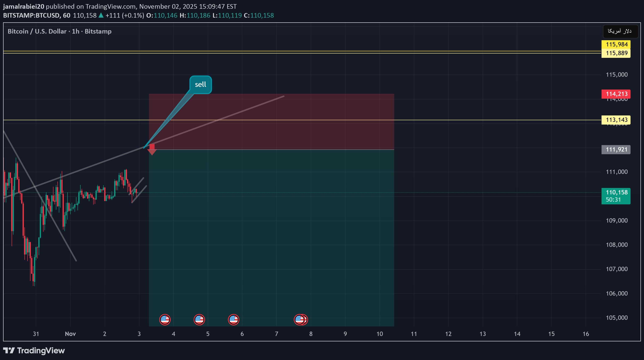Click the second US flag event marker
Viewport: 644px width, 360px height.
pos(199,319)
